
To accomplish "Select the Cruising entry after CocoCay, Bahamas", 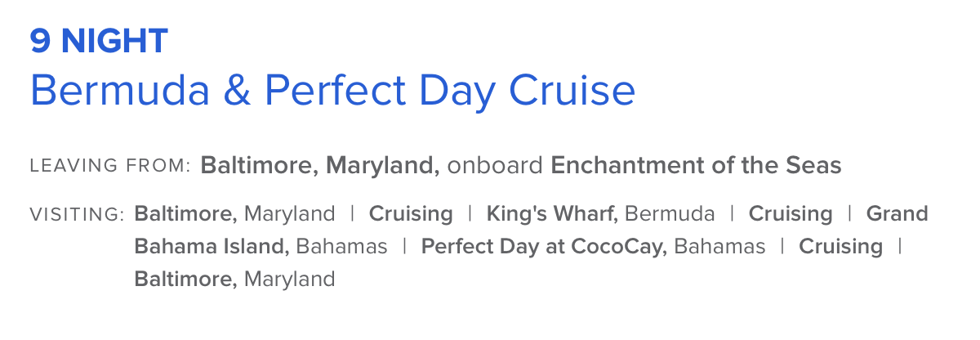I will pos(840,247).
